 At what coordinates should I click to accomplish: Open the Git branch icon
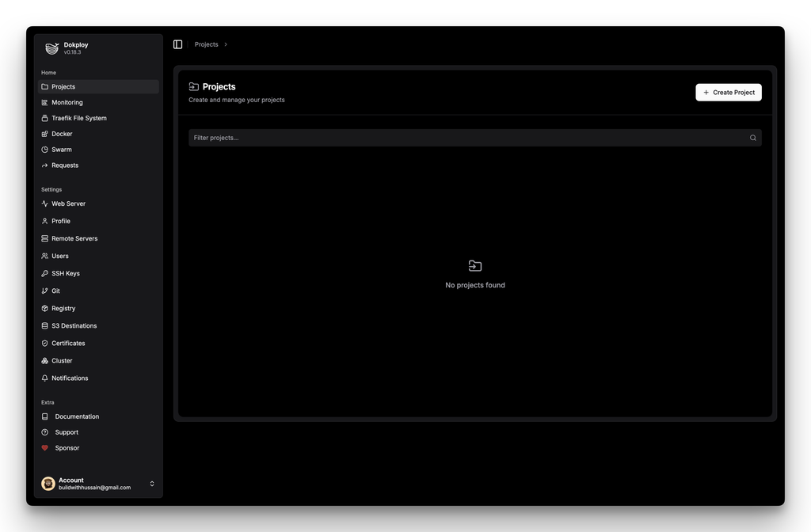(44, 291)
